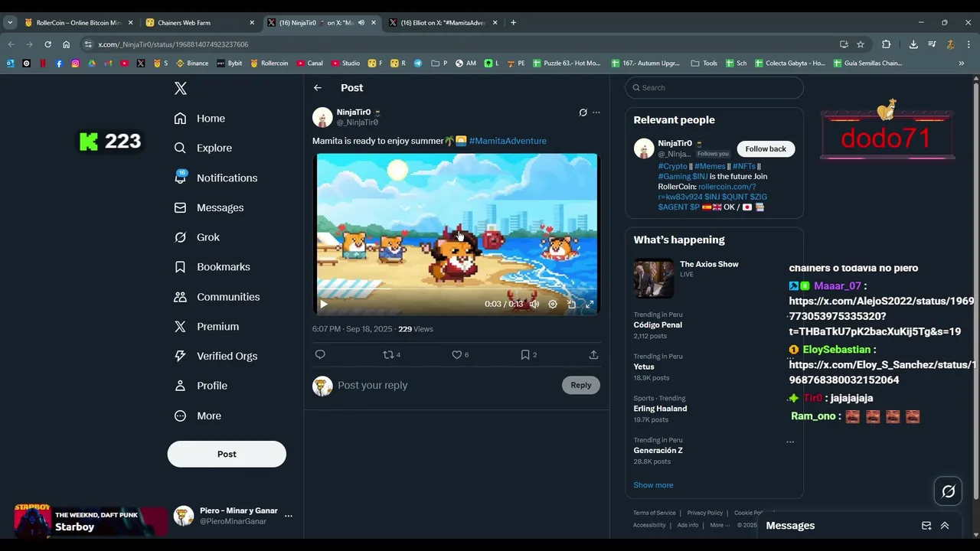Like the post with the heart icon
Image resolution: width=980 pixels, height=551 pixels.
coord(457,354)
